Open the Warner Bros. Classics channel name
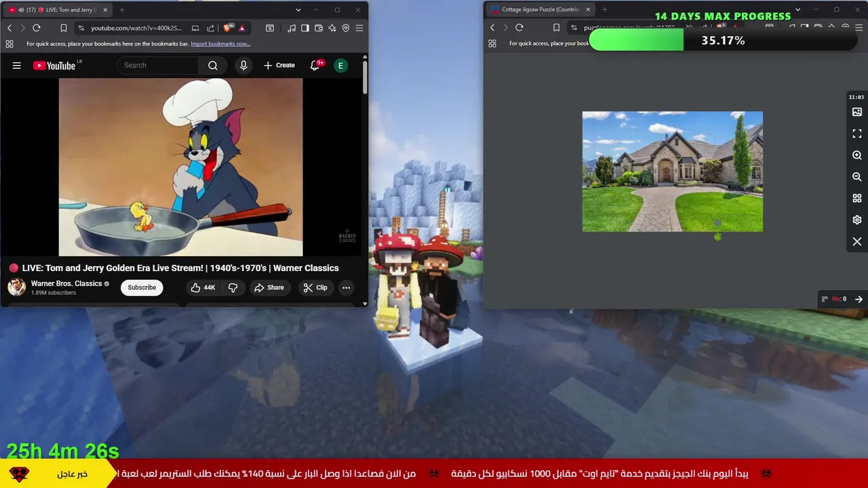The width and height of the screenshot is (868, 488). 66,283
